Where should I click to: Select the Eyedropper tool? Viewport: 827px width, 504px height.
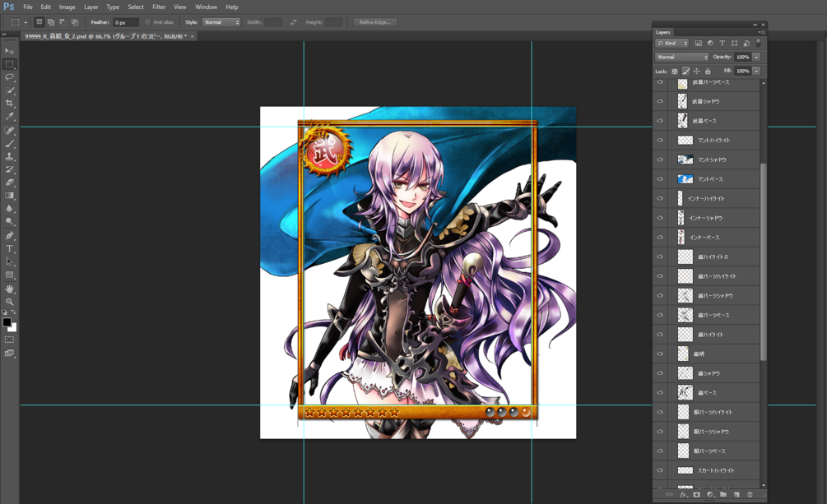pos(10,117)
